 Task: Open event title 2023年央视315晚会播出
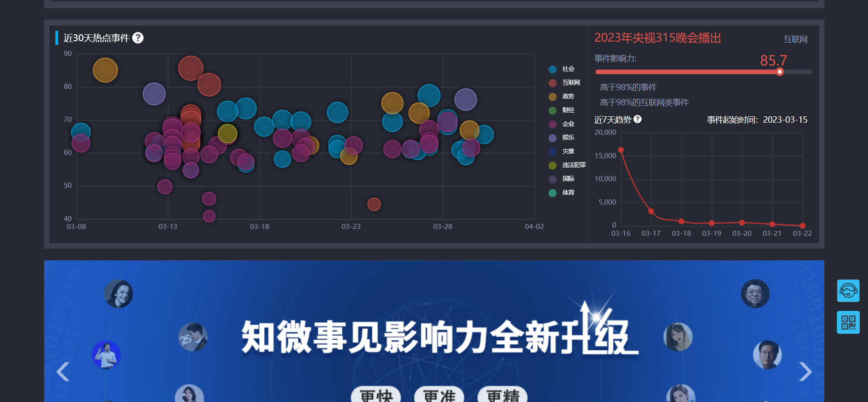coord(658,38)
